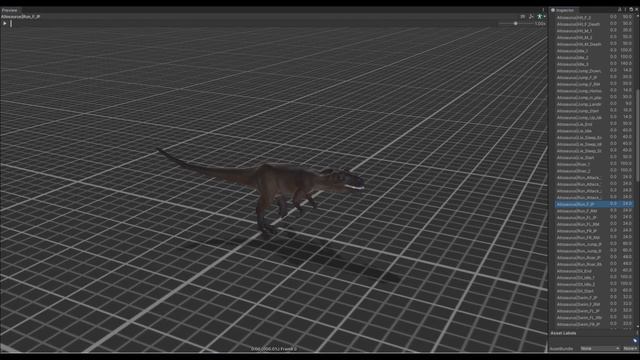Open the preview avatar dropdown arrow

544,16
